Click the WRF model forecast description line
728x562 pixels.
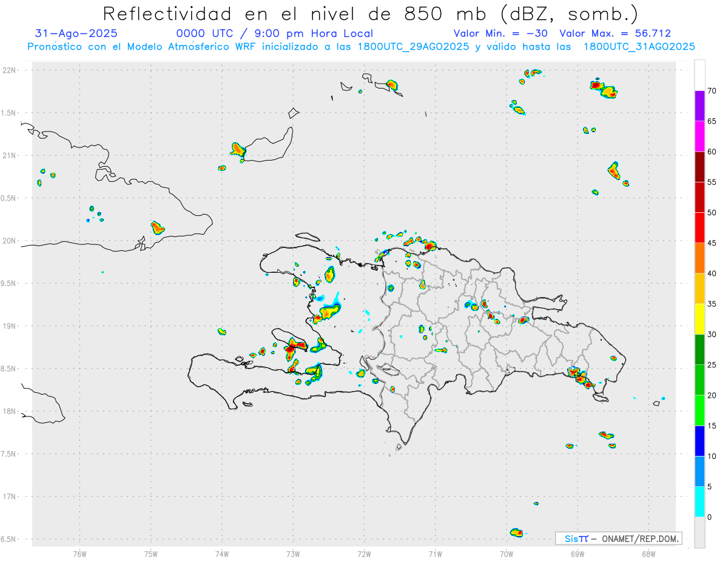click(x=361, y=47)
